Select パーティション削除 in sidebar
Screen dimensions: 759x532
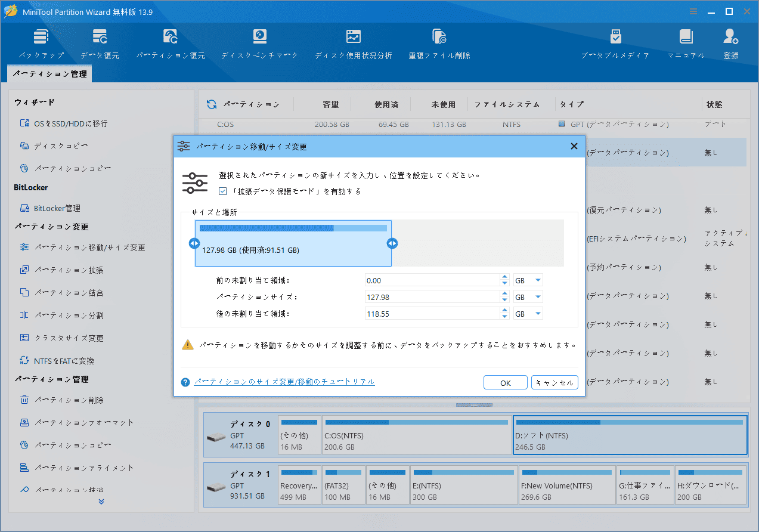(61, 400)
